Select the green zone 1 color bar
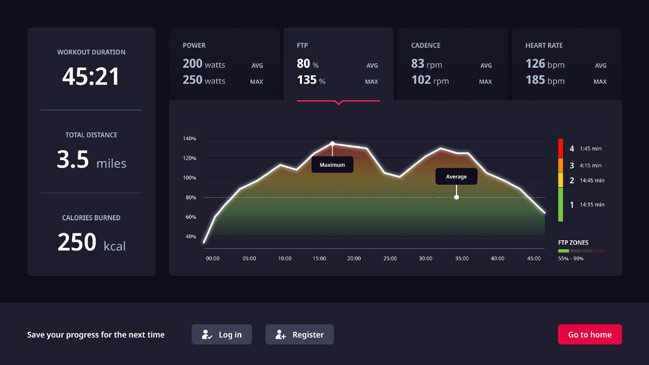Screen dimensions: 649x365 [x=560, y=204]
